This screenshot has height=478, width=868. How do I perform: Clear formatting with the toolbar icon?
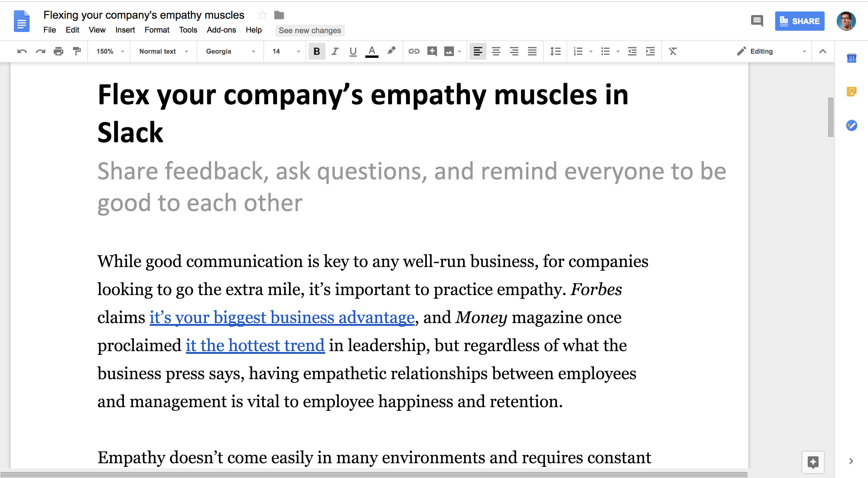click(x=673, y=51)
